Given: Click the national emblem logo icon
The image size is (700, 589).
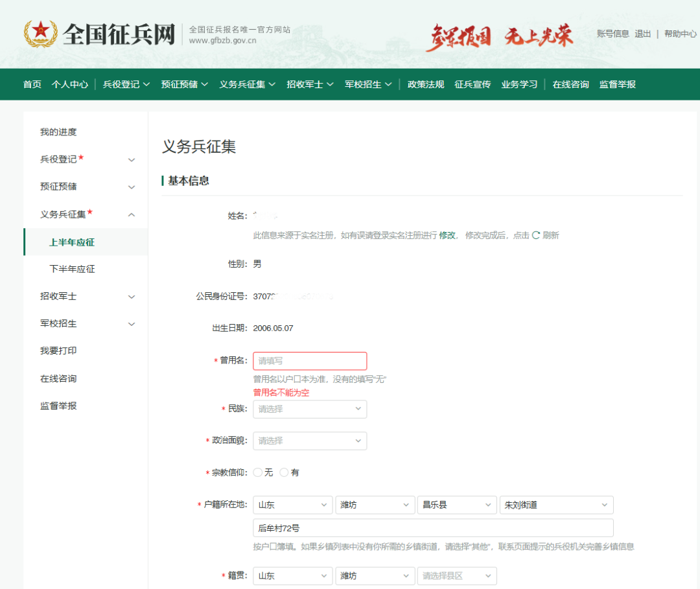Looking at the screenshot, I should [40, 34].
